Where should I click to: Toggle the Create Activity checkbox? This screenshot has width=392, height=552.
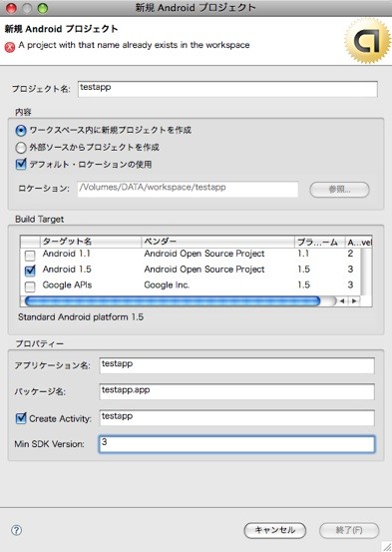tap(21, 418)
